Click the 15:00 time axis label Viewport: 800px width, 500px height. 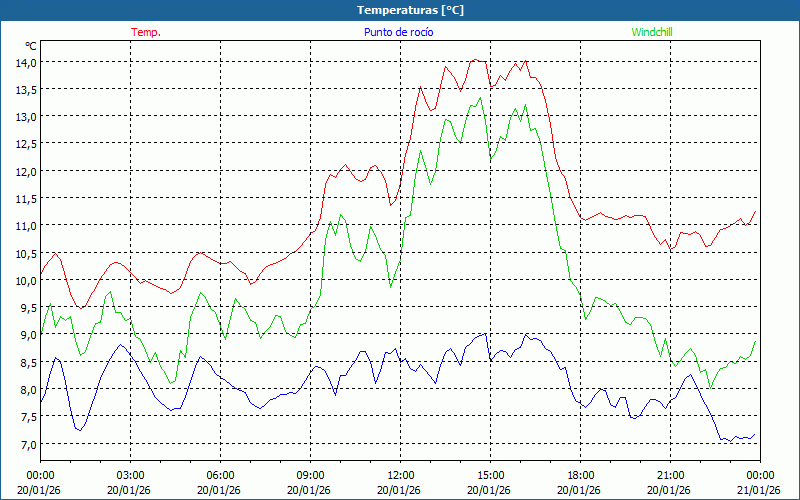click(x=490, y=475)
